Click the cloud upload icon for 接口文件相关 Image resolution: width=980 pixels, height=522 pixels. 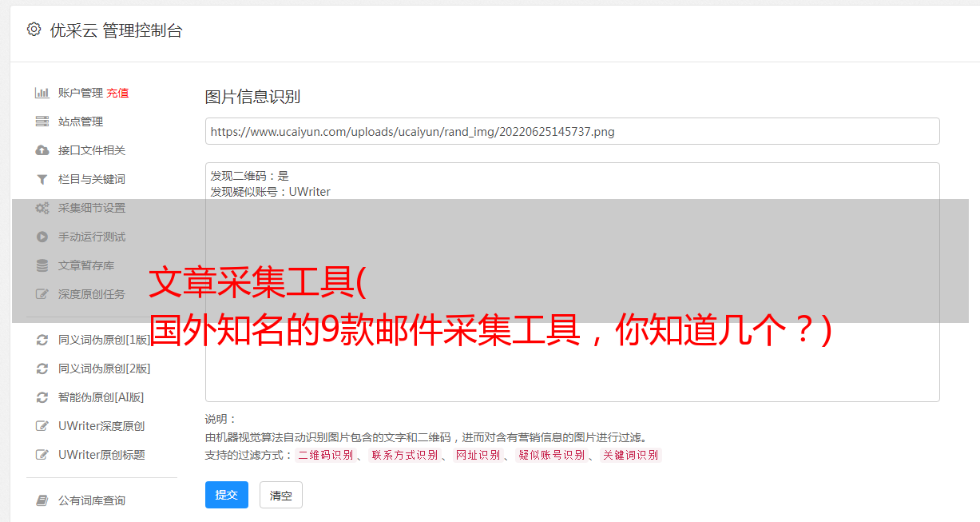pyautogui.click(x=42, y=150)
